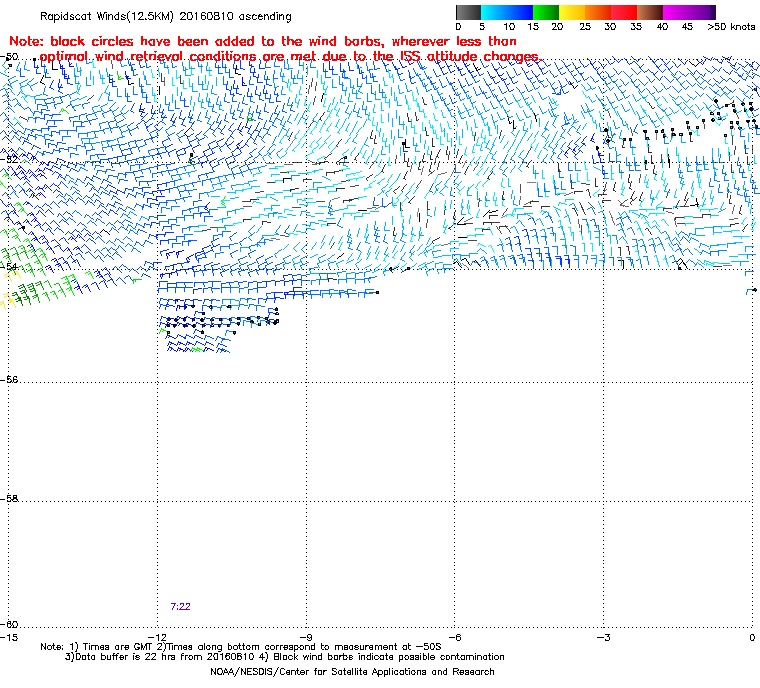Click the Rapidscat Winds title text
The image size is (760, 688).
[x=166, y=16]
